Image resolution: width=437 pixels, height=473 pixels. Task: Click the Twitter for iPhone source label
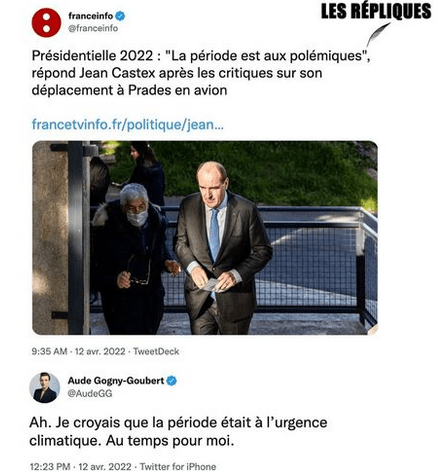(x=178, y=466)
